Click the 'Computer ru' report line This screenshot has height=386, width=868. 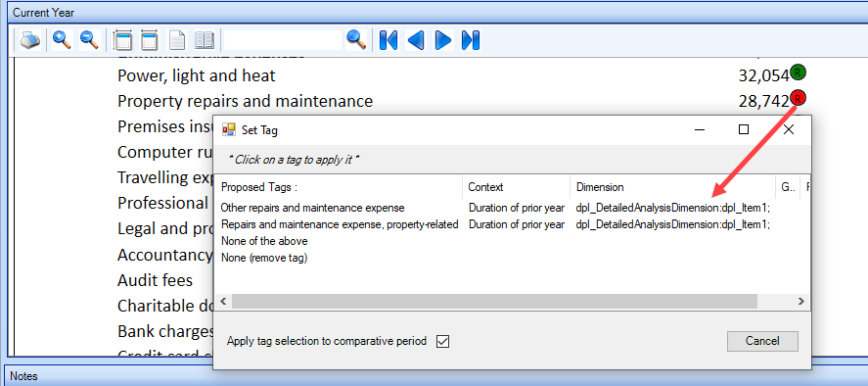coord(165,152)
